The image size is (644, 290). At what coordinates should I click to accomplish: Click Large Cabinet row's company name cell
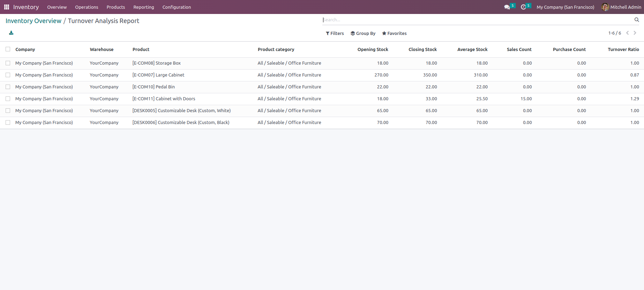[44, 75]
